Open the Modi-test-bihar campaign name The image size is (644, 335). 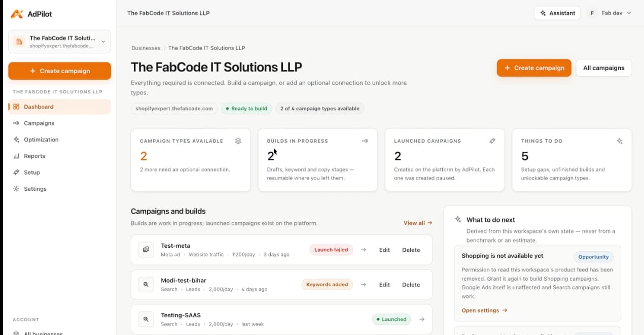pyautogui.click(x=184, y=281)
